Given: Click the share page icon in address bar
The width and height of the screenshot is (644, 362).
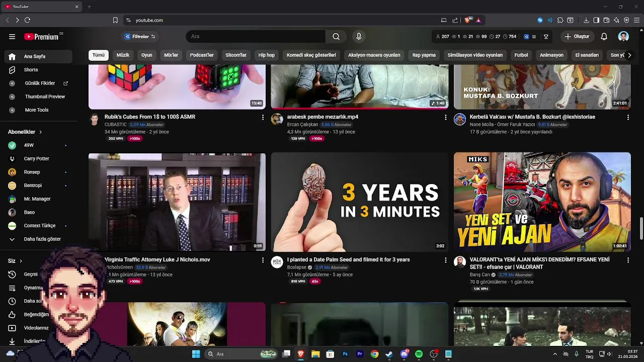Looking at the screenshot, I should 455,20.
